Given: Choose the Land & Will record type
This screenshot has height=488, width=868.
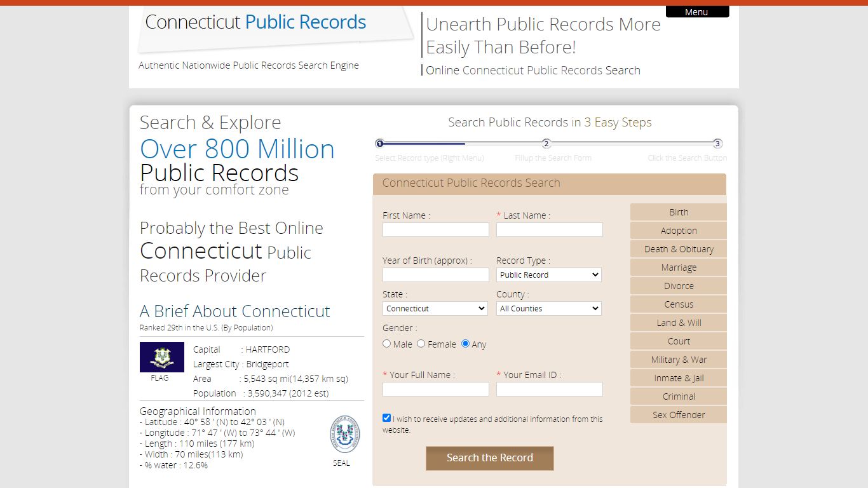Looking at the screenshot, I should coord(679,323).
